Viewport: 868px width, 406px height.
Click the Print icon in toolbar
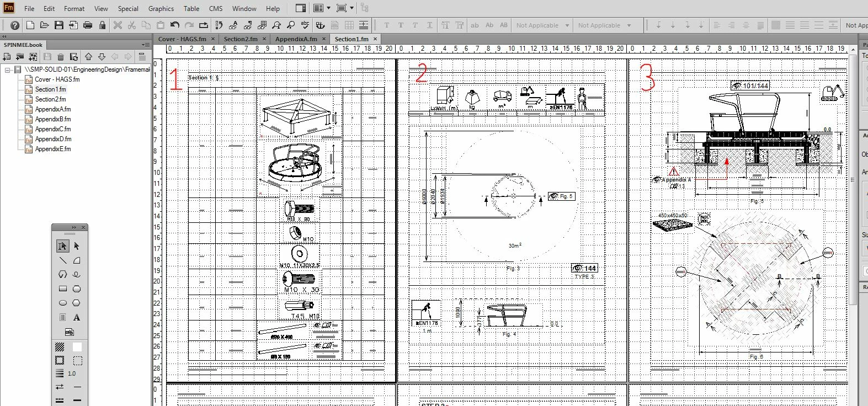pos(87,25)
